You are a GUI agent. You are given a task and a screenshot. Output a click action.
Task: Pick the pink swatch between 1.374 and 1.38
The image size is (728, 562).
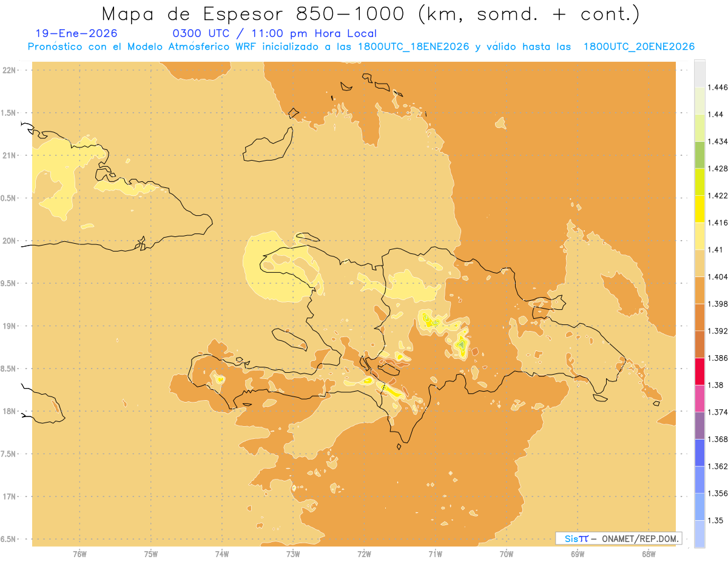click(699, 398)
